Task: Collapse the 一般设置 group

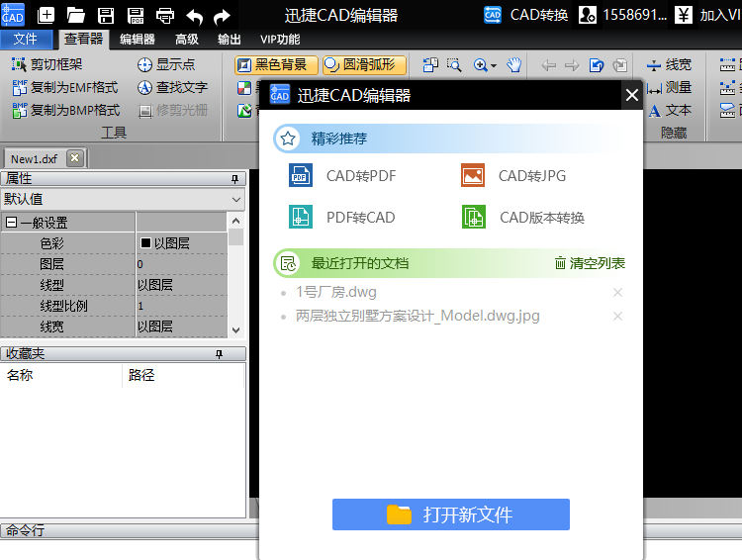Action: [11, 222]
